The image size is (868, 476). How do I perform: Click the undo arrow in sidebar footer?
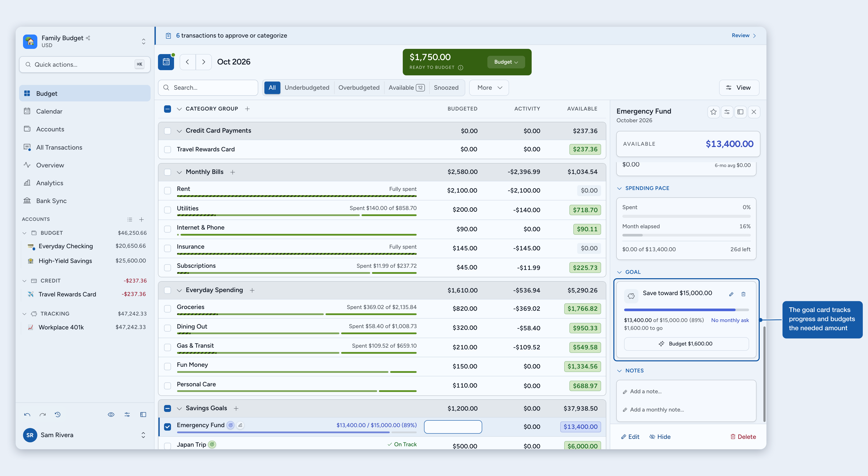point(27,415)
